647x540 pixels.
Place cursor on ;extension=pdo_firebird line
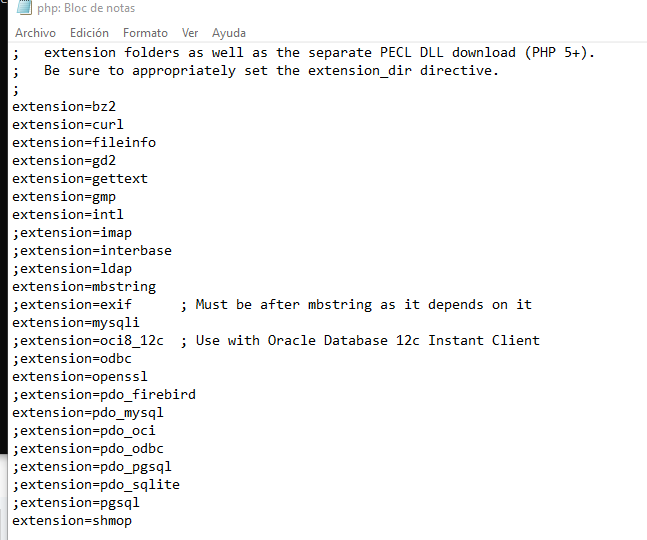[104, 395]
